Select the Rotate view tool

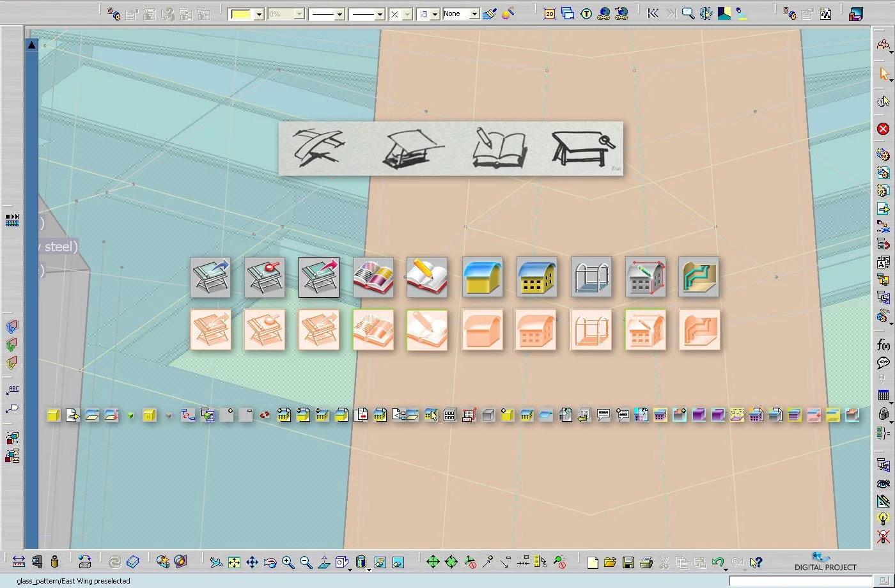pos(270,562)
